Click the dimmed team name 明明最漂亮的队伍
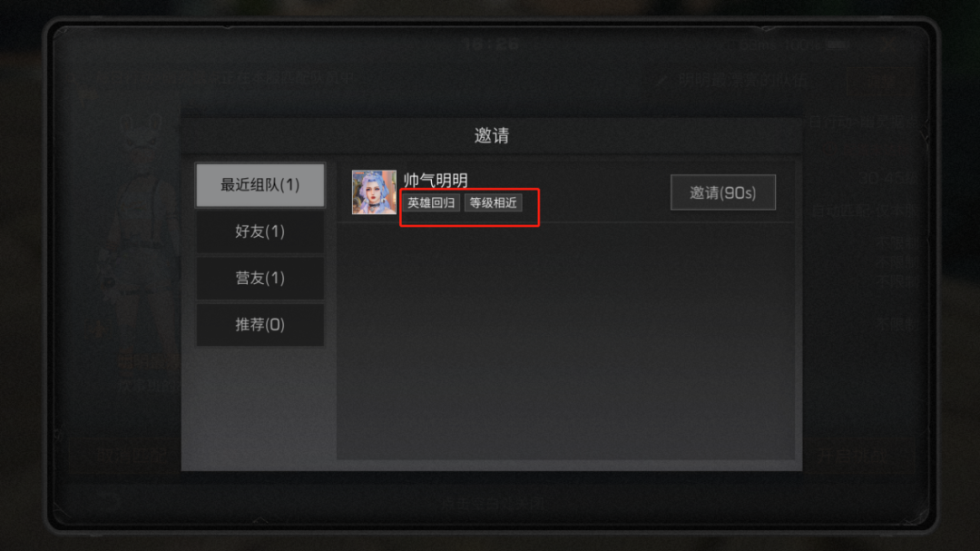980x551 pixels. tap(742, 80)
